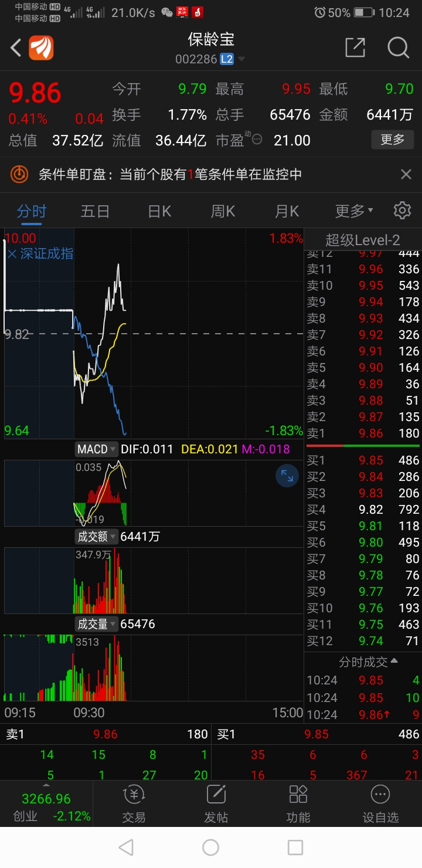Open the 成交量 indicator dropdown
The height and width of the screenshot is (868, 422).
97,624
